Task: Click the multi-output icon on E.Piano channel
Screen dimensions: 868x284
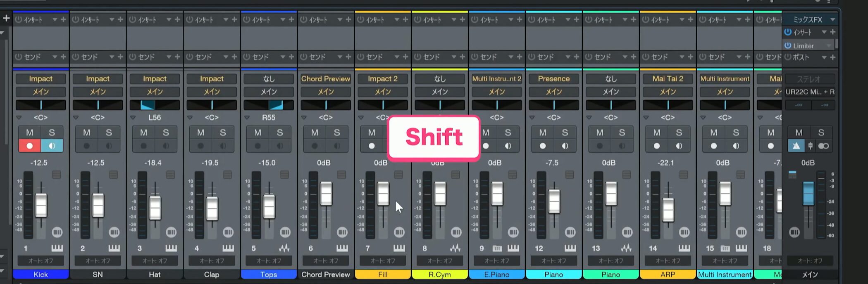Action: point(497,248)
